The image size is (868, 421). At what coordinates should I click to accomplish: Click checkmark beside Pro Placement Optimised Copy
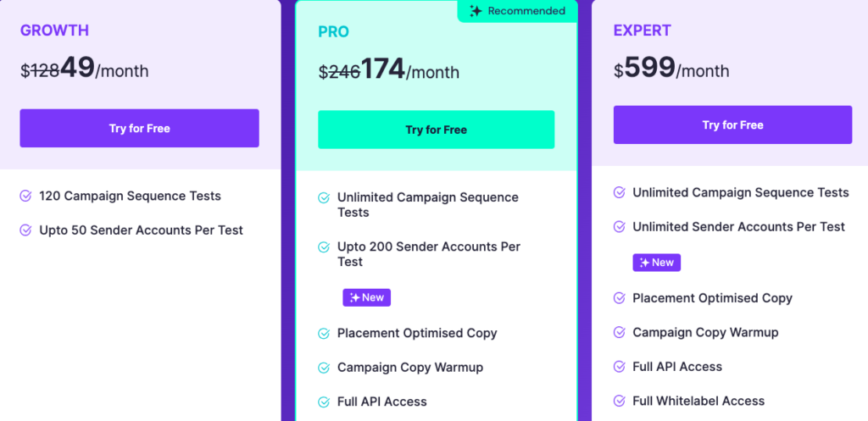coord(324,334)
